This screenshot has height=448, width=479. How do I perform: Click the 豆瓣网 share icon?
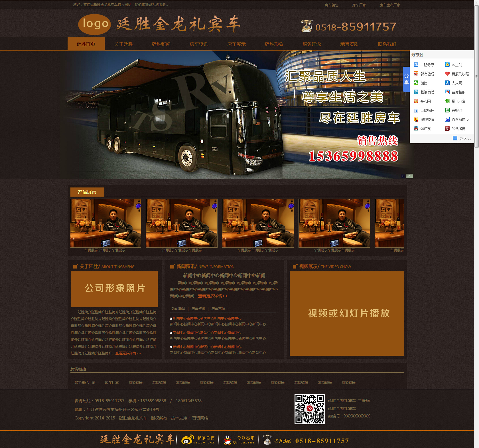coord(447,110)
